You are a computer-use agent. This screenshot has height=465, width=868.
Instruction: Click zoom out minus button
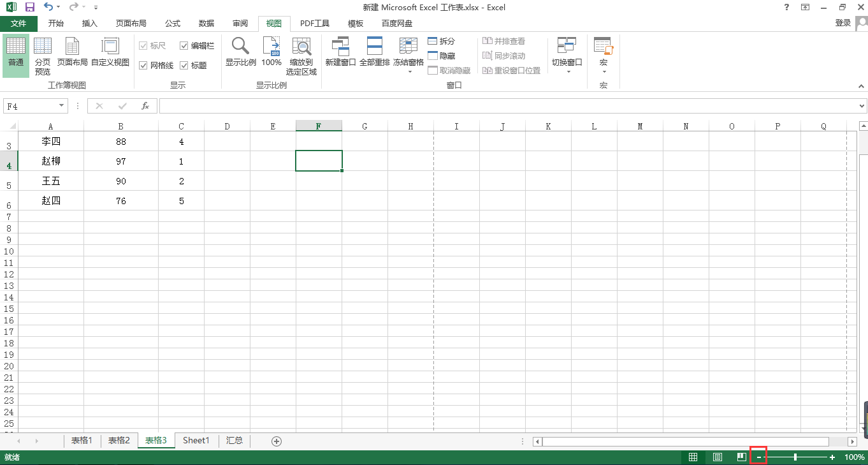pos(758,457)
